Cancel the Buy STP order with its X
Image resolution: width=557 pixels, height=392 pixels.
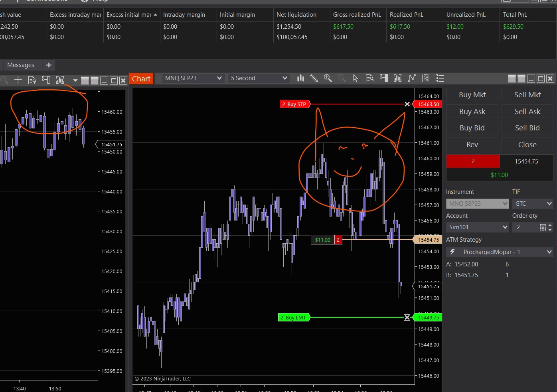pyautogui.click(x=407, y=104)
